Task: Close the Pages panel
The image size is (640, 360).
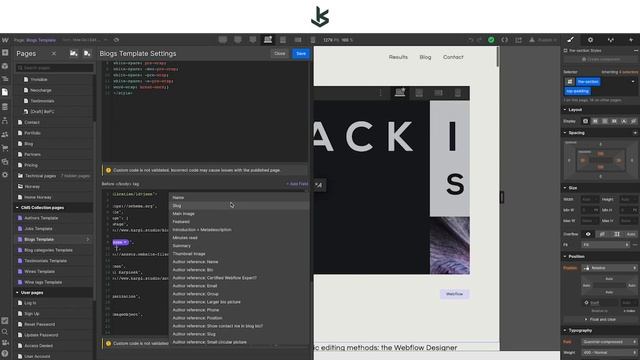Action: point(53,53)
